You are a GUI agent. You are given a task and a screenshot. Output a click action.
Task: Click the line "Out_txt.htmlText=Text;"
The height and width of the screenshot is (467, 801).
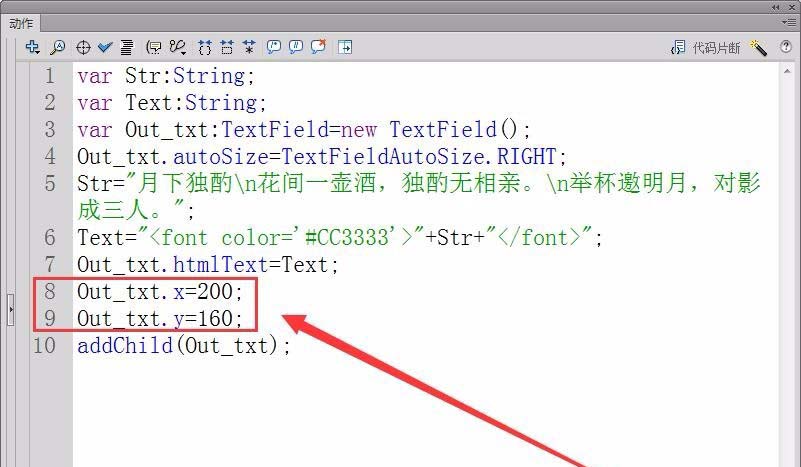pos(207,265)
